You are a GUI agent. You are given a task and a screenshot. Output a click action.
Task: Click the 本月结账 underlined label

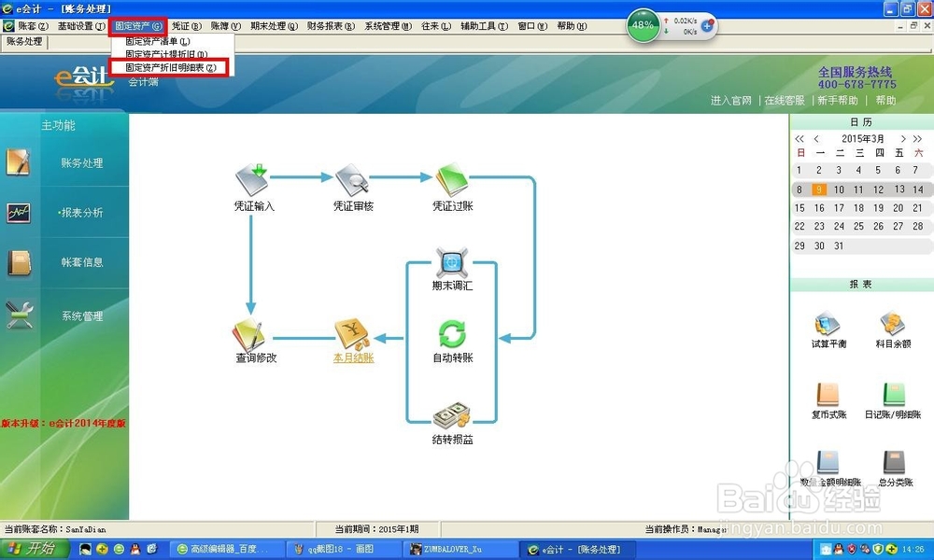[x=353, y=357]
